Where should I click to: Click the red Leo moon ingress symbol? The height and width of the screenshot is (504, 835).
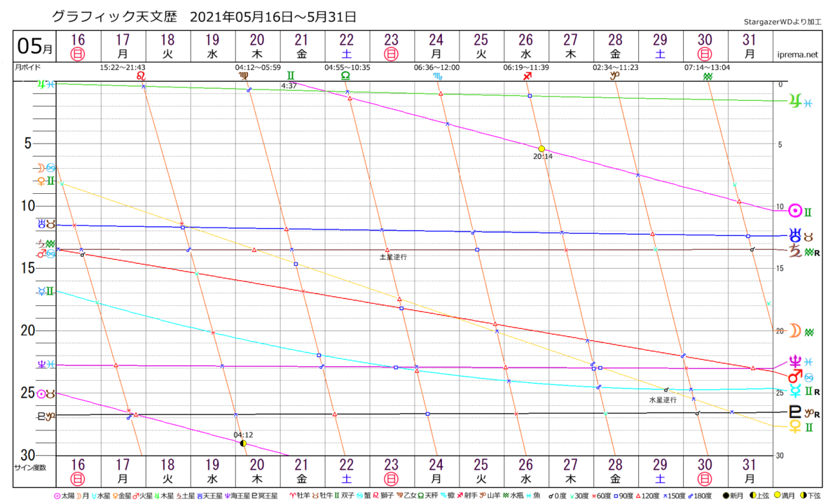click(142, 75)
